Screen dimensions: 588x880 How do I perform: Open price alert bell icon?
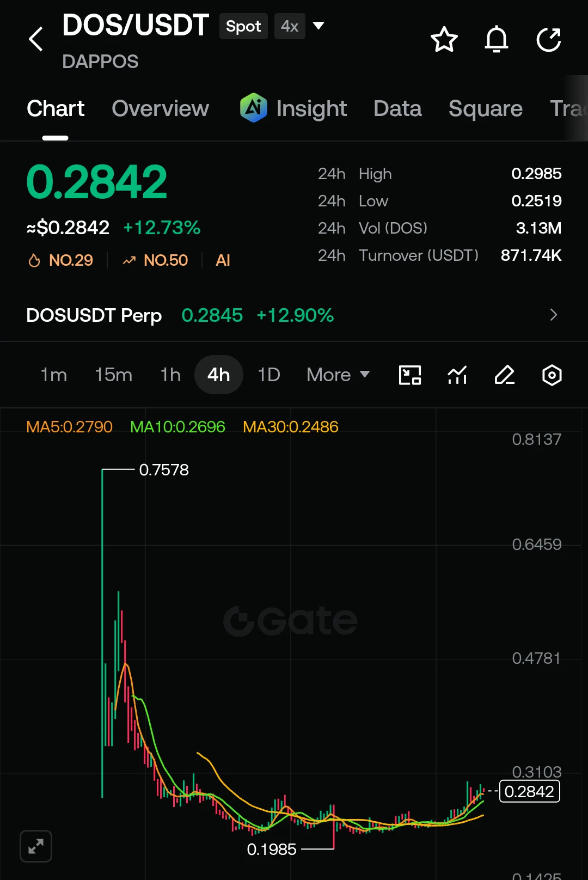(x=496, y=39)
